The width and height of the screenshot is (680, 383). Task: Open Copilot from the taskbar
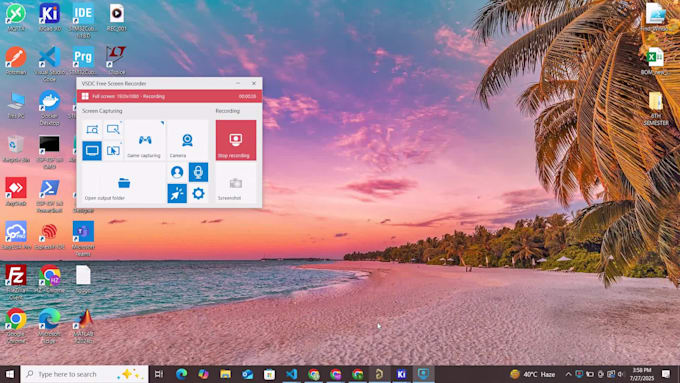click(x=203, y=374)
